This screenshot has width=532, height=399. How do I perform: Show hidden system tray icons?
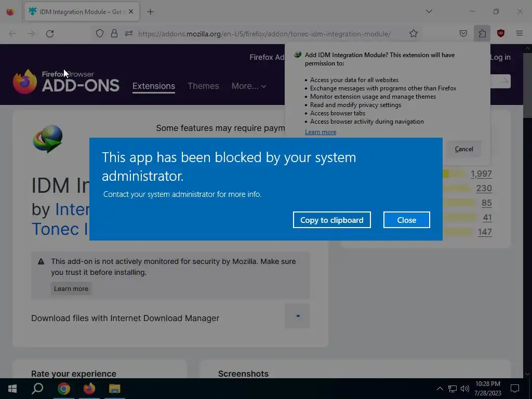[440, 389]
